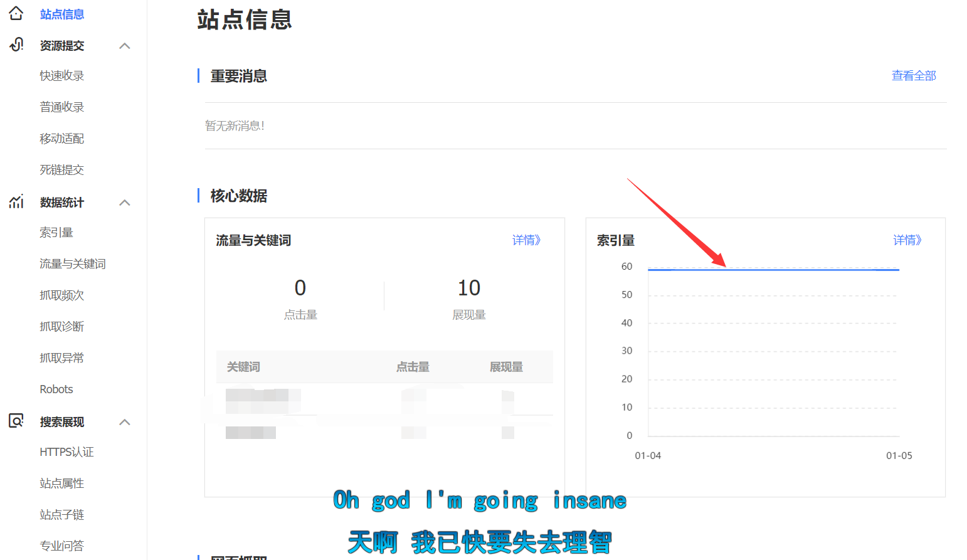This screenshot has width=967, height=560.
Task: Open 快速收录 menu item
Action: point(62,76)
